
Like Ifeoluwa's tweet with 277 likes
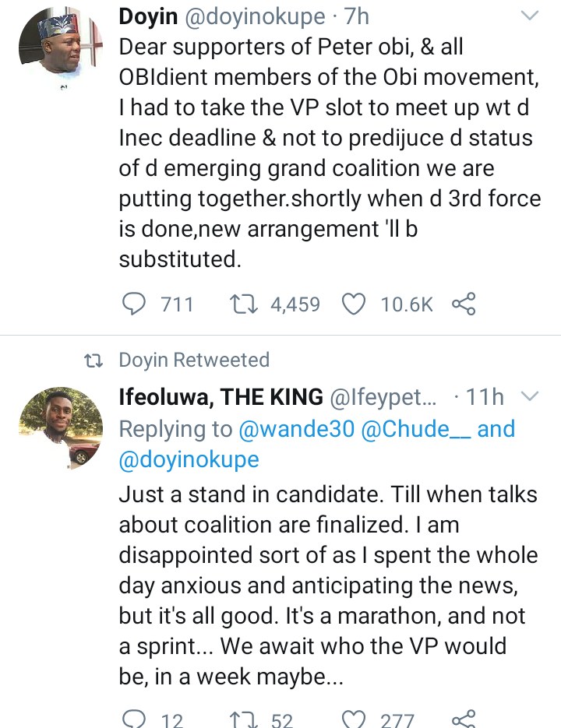click(355, 718)
